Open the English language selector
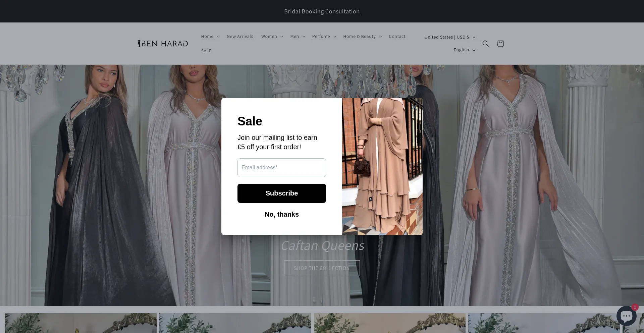644x333 pixels. 464,50
